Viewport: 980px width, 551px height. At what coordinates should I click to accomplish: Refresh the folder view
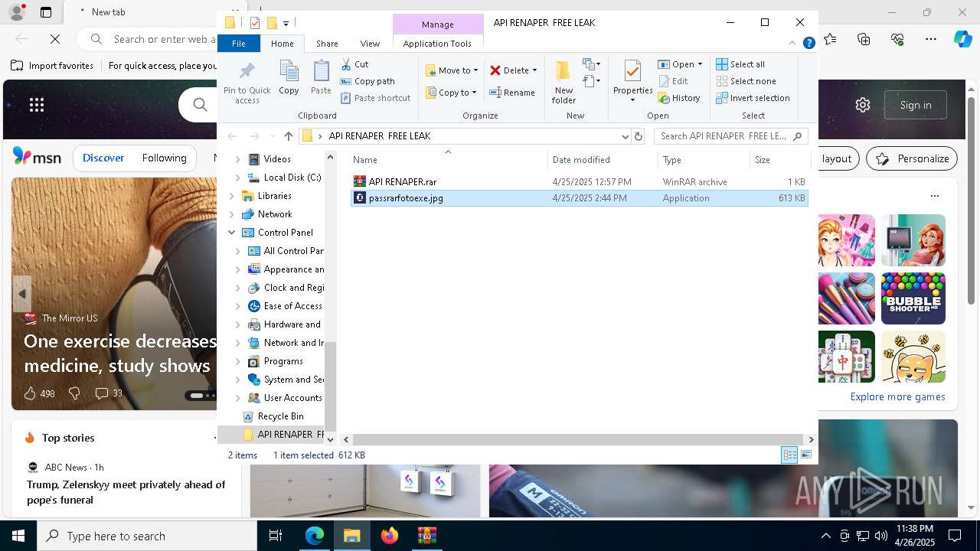point(639,136)
